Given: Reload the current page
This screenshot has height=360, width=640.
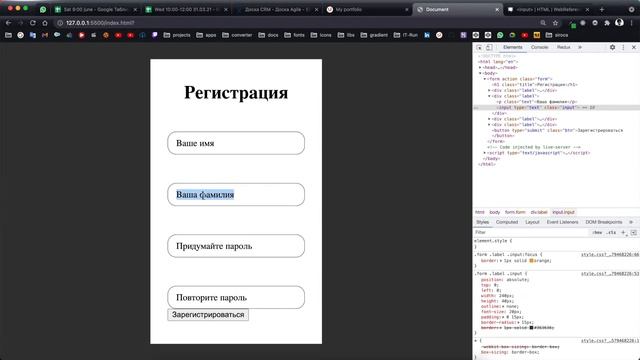Looking at the screenshot, I should [x=33, y=23].
